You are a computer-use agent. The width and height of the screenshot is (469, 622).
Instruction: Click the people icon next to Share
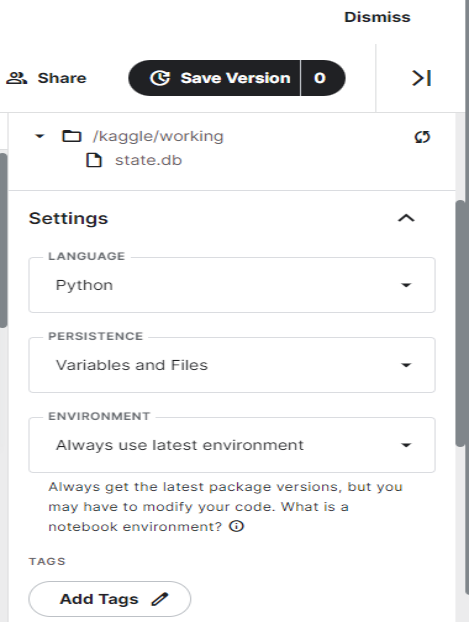[17, 78]
